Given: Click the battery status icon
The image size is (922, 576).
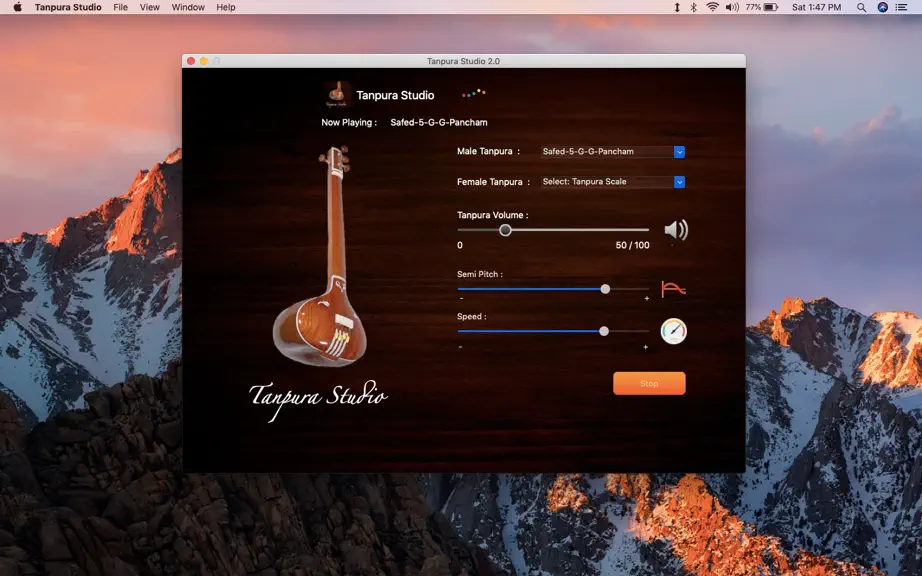Looking at the screenshot, I should [x=771, y=7].
